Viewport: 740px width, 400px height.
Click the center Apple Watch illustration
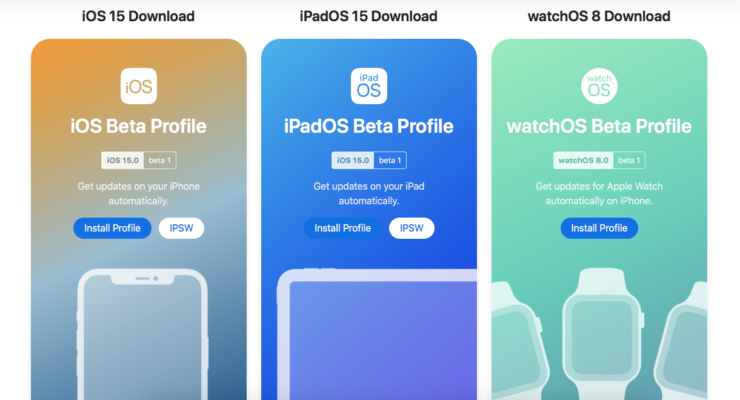point(603,334)
